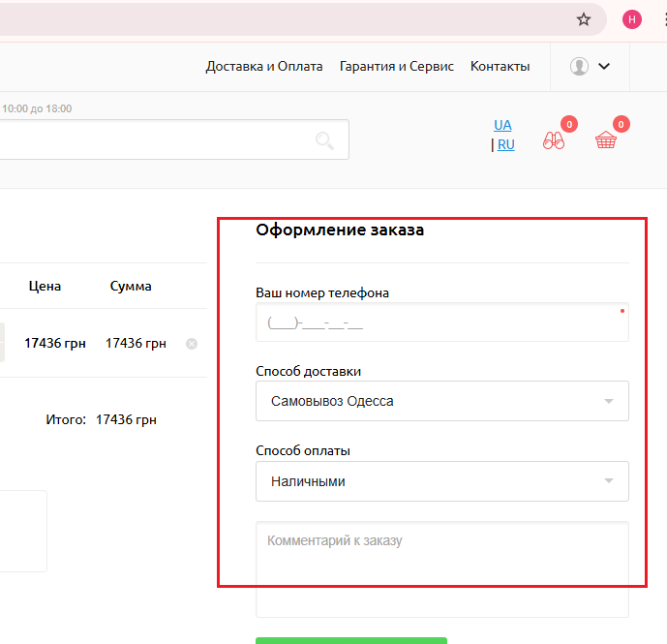Open the 'Контакты' menu item
Viewport: 667px width, 644px height.
point(500,67)
